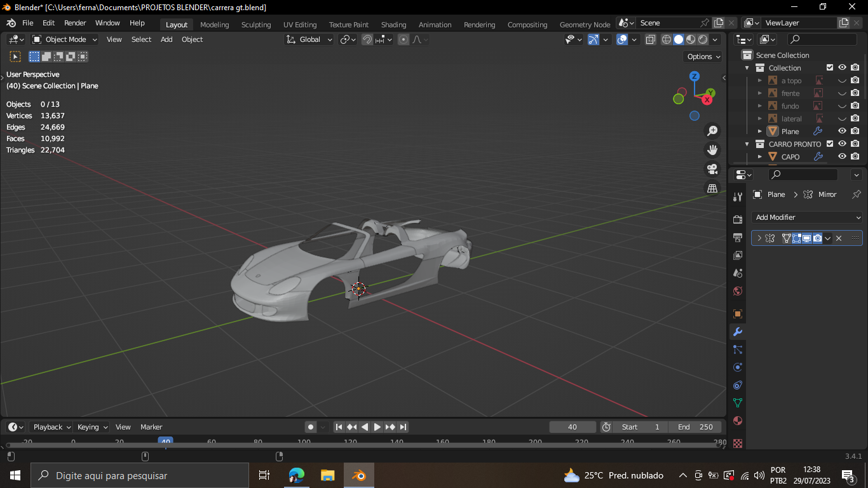Open the viewport Options dropdown
The height and width of the screenshot is (488, 868).
(704, 57)
